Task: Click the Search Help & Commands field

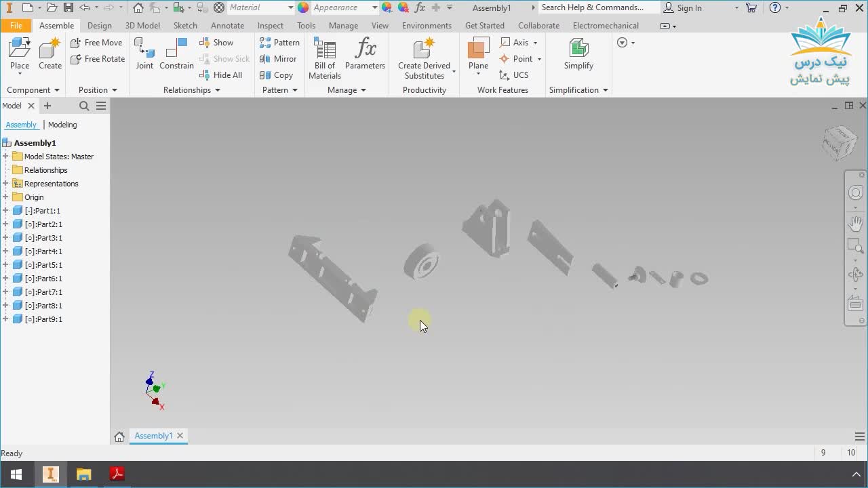Action: (597, 7)
